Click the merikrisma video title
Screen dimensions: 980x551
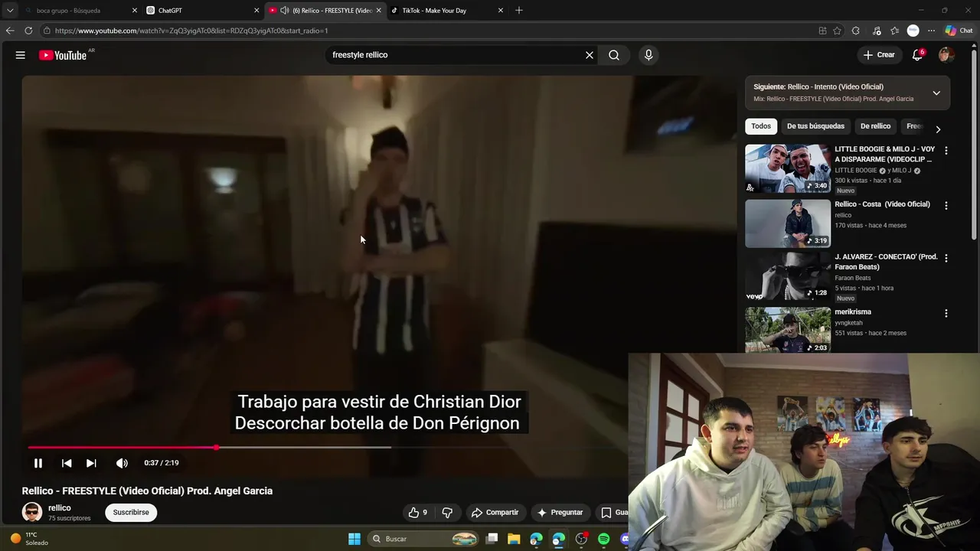click(x=853, y=312)
